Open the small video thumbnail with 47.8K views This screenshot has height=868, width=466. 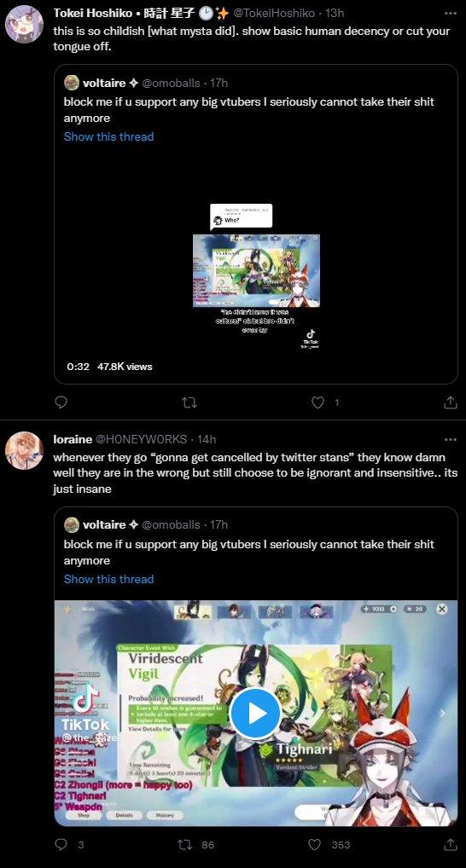point(256,270)
